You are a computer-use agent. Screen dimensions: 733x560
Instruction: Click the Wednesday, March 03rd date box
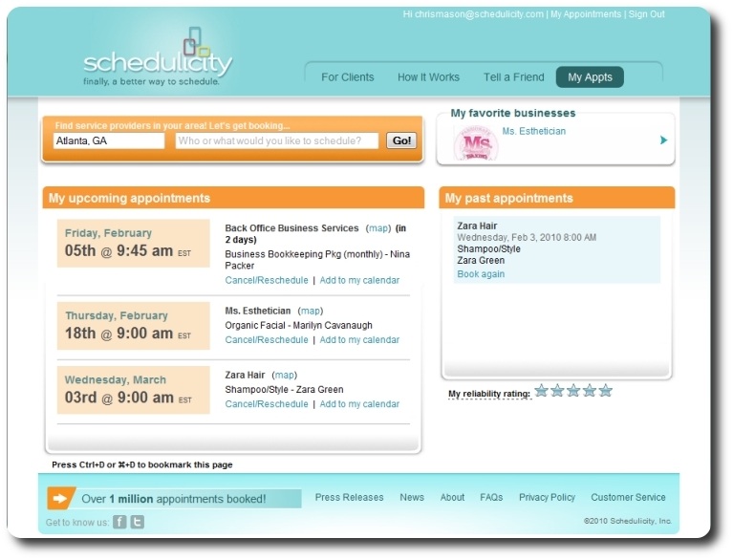[133, 390]
